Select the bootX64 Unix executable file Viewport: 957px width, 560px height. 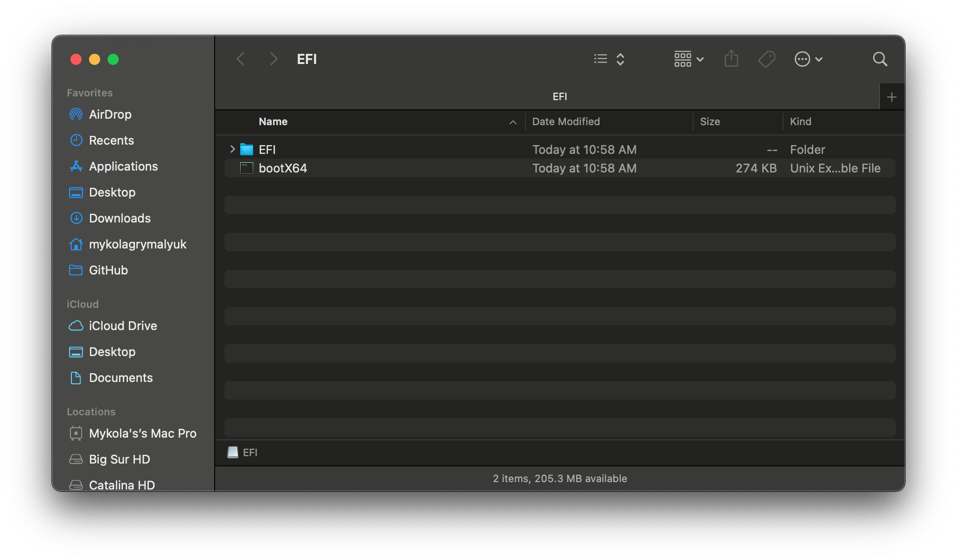(282, 168)
